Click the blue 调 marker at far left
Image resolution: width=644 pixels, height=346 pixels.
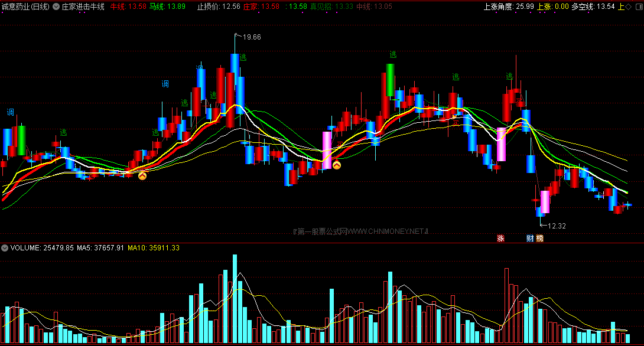(x=10, y=112)
